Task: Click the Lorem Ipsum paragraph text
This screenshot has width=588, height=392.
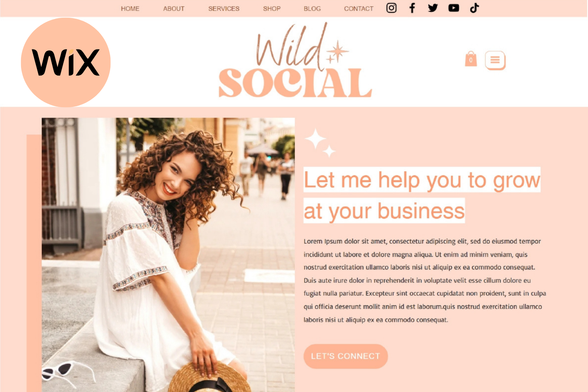Action: pos(425,281)
